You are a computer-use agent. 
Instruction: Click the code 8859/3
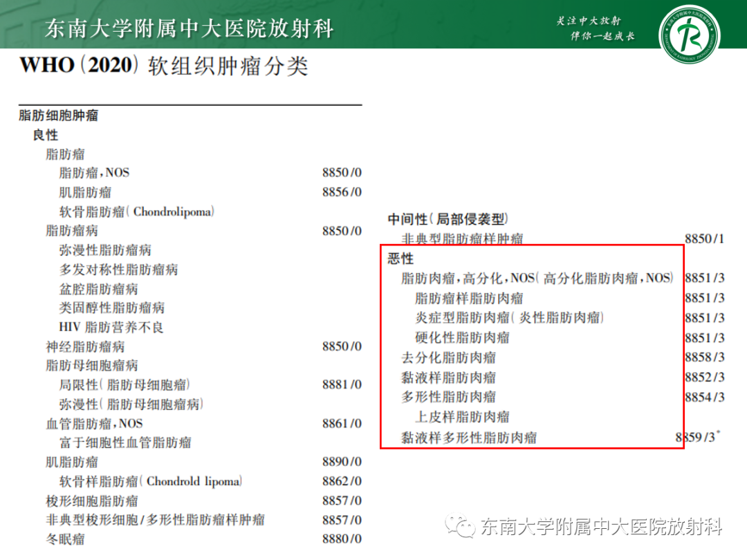(x=697, y=437)
